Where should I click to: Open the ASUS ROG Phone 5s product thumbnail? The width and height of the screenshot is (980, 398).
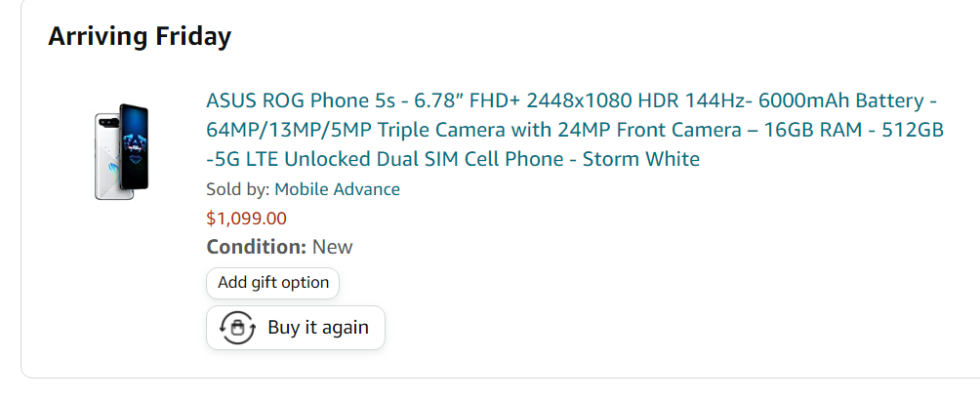pyautogui.click(x=122, y=152)
